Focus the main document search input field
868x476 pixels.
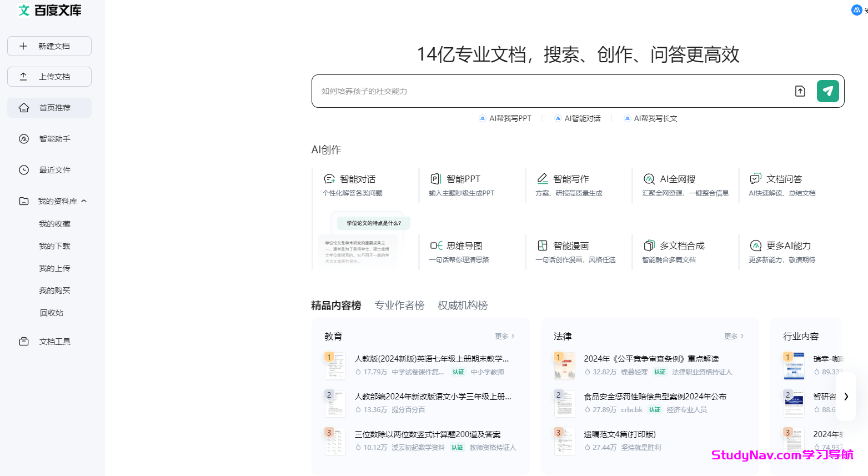(550, 91)
